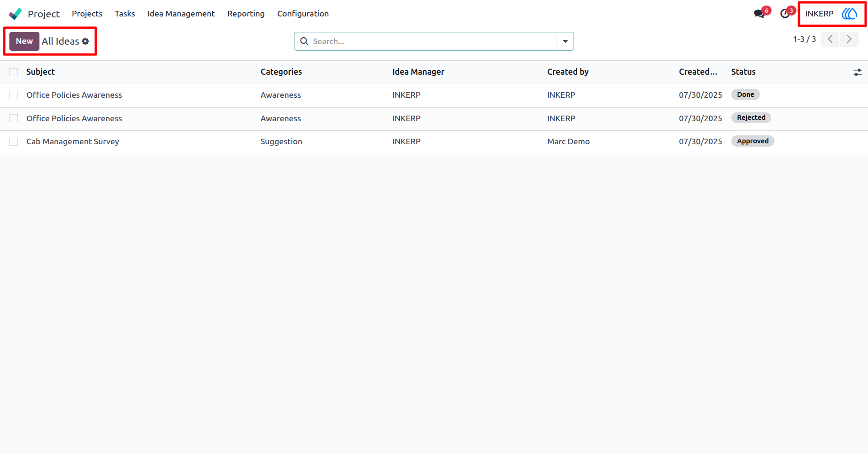This screenshot has height=454, width=868.
Task: Create a New idea
Action: tap(24, 41)
